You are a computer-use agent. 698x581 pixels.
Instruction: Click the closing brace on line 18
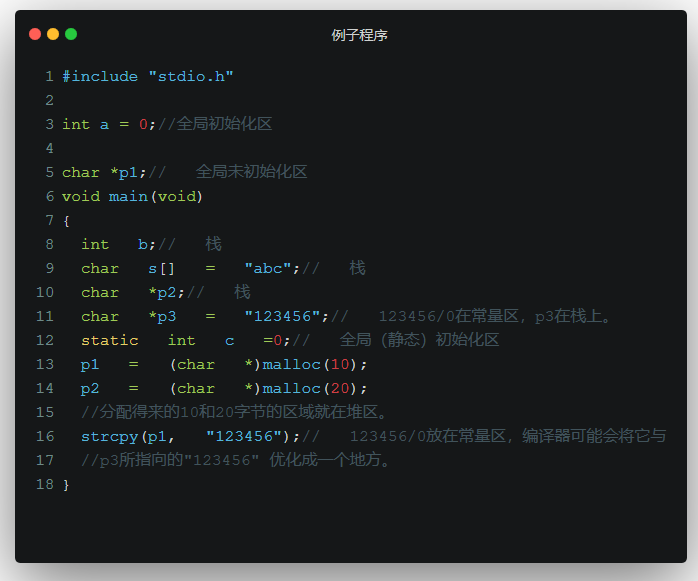pyautogui.click(x=66, y=485)
